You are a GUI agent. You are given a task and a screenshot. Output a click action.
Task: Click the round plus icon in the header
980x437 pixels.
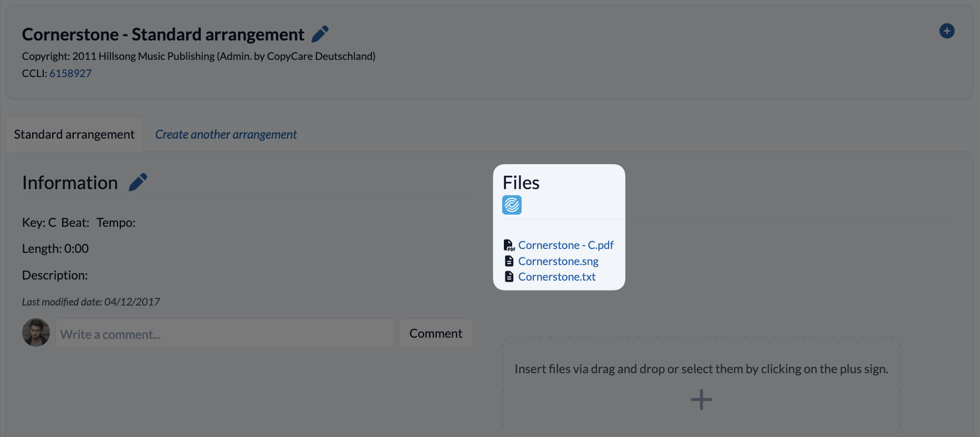(x=947, y=31)
